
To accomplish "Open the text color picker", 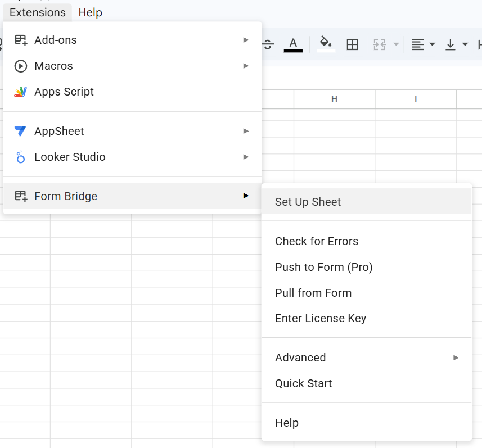I will pos(293,45).
